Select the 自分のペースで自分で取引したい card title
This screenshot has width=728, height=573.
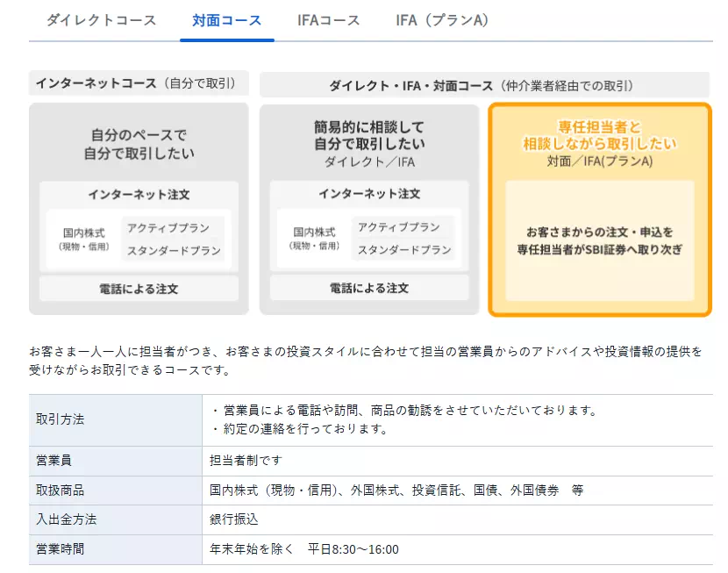point(139,145)
